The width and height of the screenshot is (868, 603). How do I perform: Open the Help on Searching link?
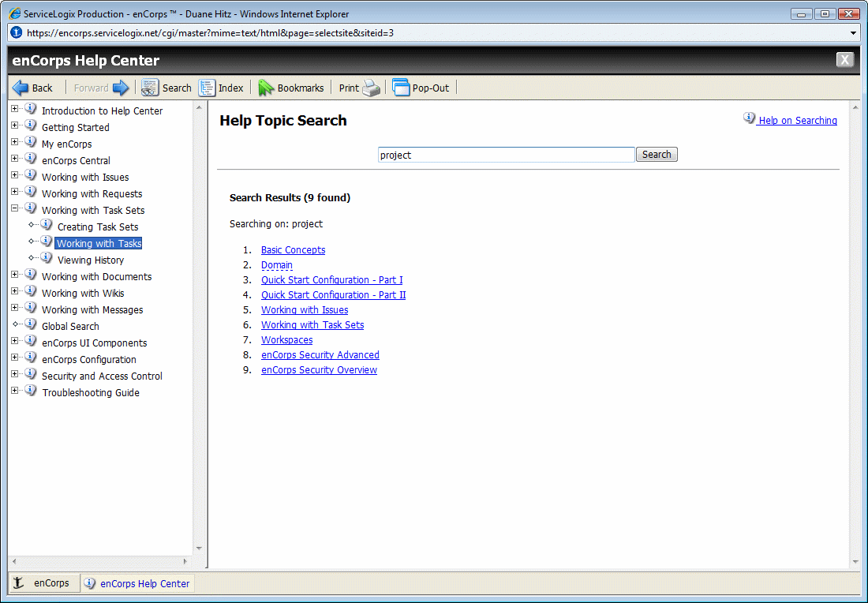click(798, 120)
